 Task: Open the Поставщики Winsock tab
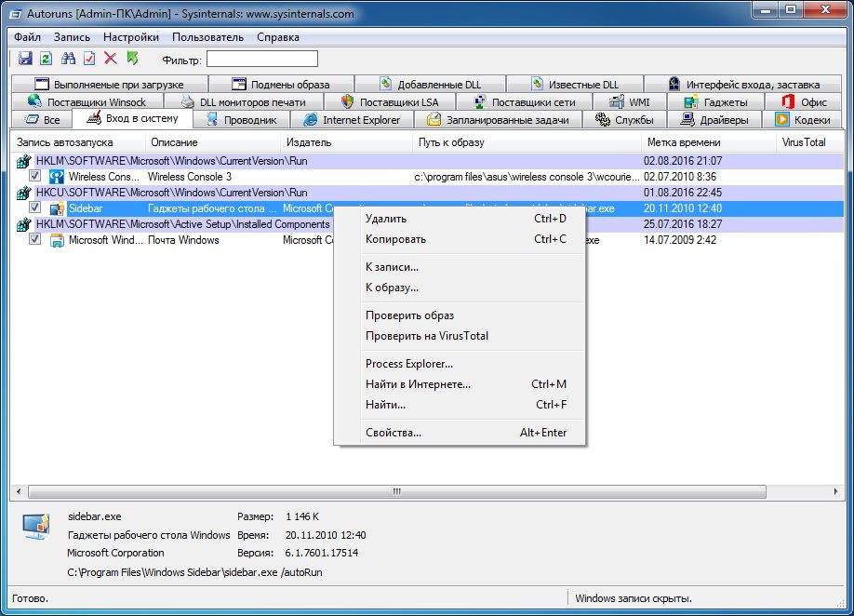[x=87, y=101]
